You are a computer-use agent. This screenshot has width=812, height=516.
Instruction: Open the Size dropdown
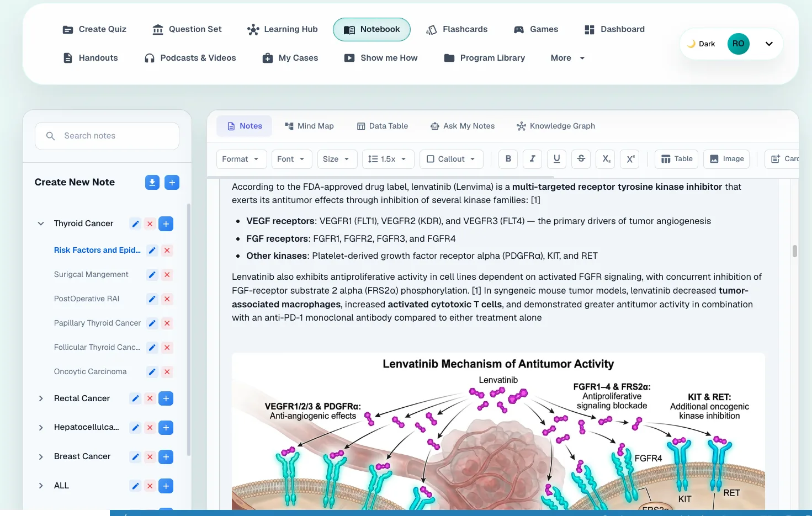coord(337,159)
